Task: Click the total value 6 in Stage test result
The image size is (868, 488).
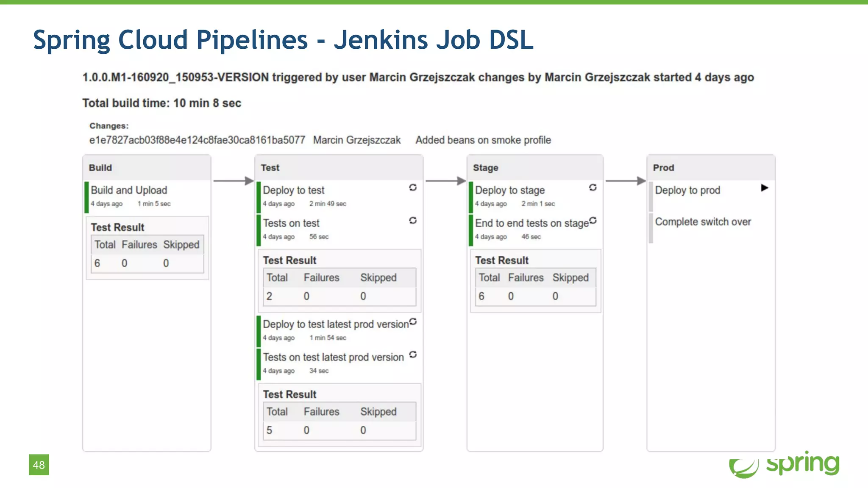Action: pyautogui.click(x=481, y=297)
